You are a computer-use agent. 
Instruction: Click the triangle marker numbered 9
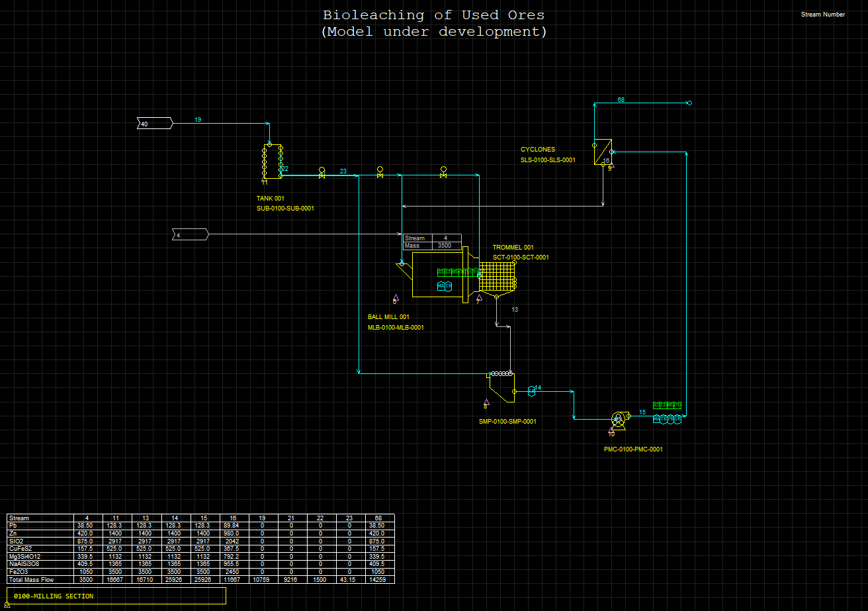[611, 167]
